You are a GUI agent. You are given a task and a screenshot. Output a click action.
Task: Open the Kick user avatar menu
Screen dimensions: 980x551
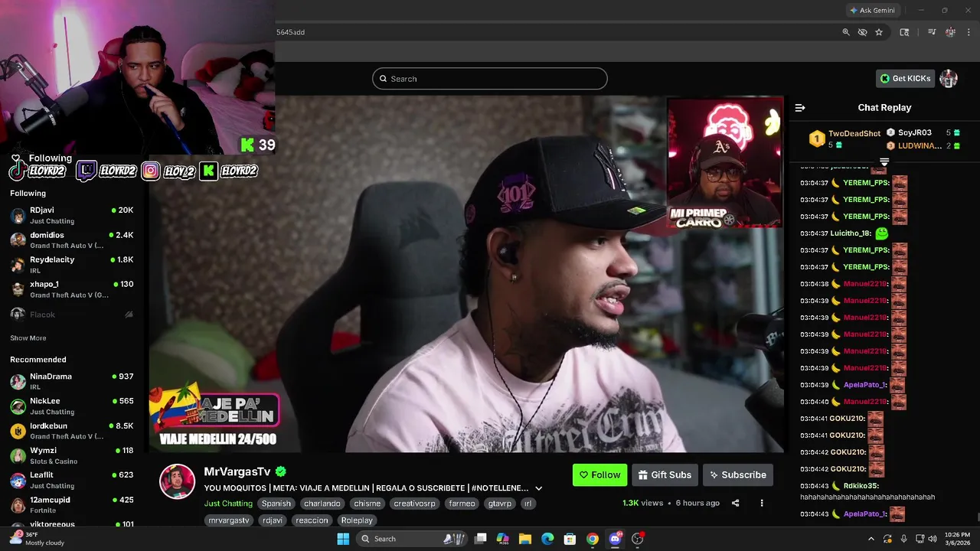949,78
